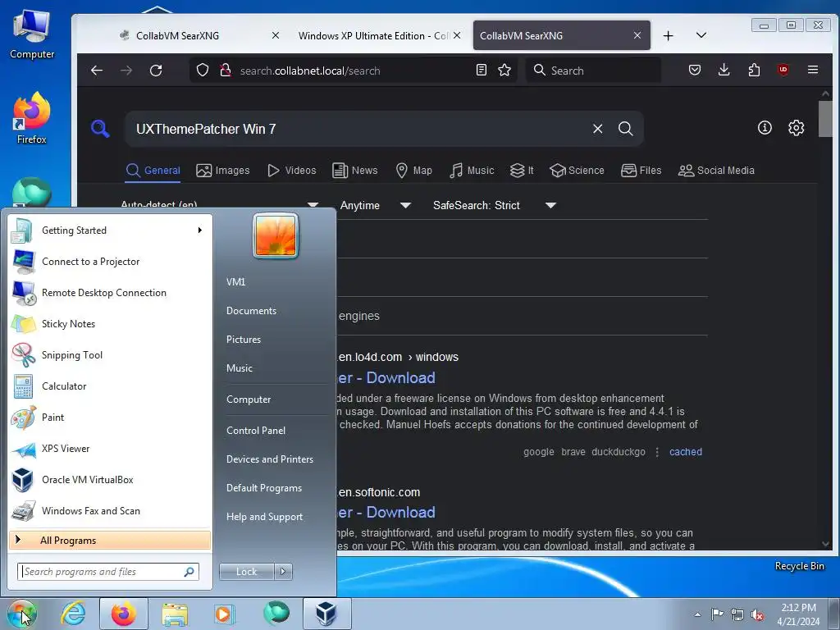
Task: Open SearXNG preferences gear icon
Action: coord(796,127)
